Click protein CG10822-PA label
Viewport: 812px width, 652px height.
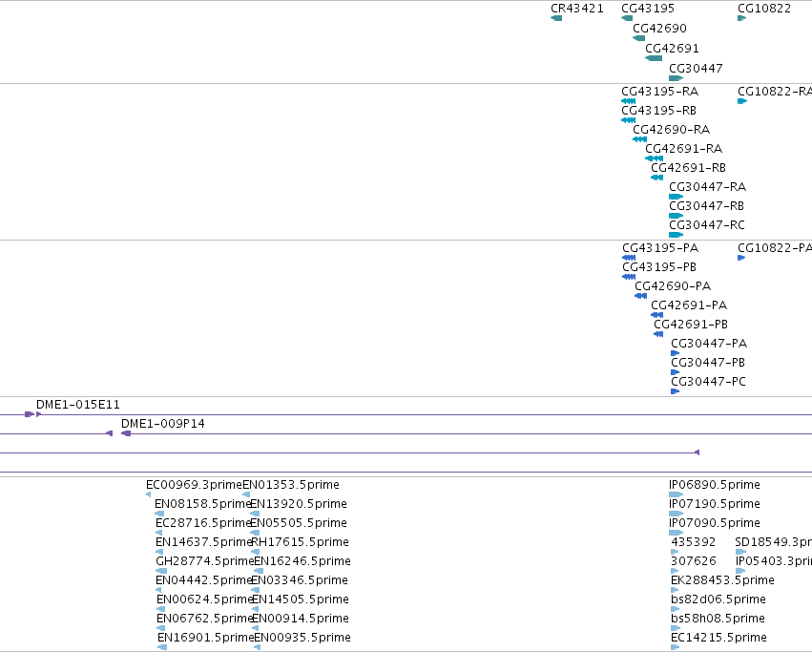(x=775, y=248)
